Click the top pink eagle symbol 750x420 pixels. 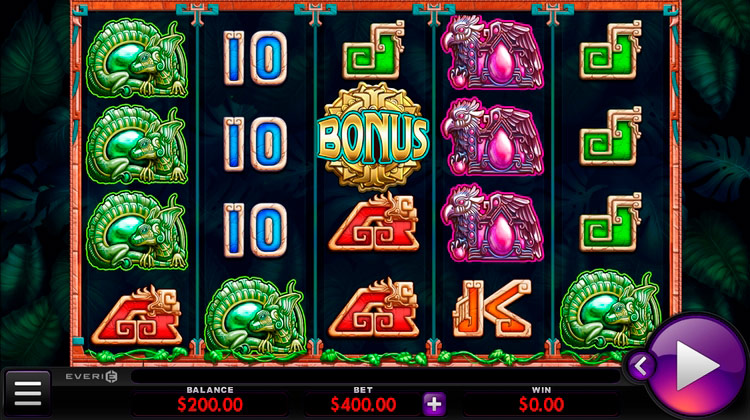pyautogui.click(x=493, y=52)
